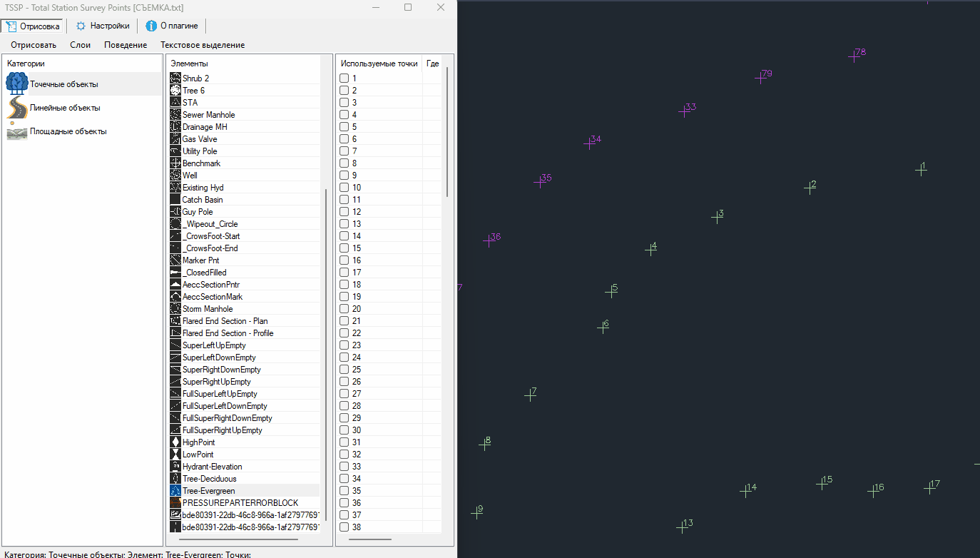Open the linear objects road icon
Viewport: 980px width, 558px height.
[17, 108]
